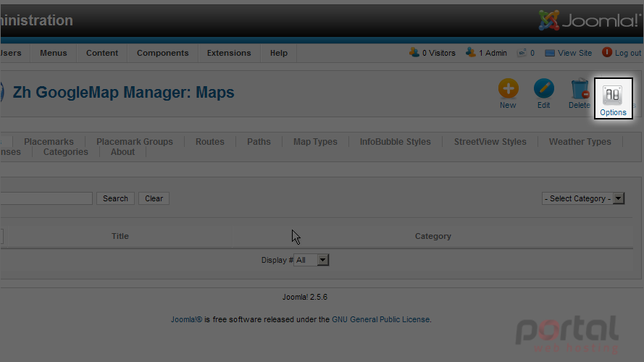This screenshot has width=644, height=362.
Task: Click the 0 Visitors text
Action: pyautogui.click(x=439, y=53)
